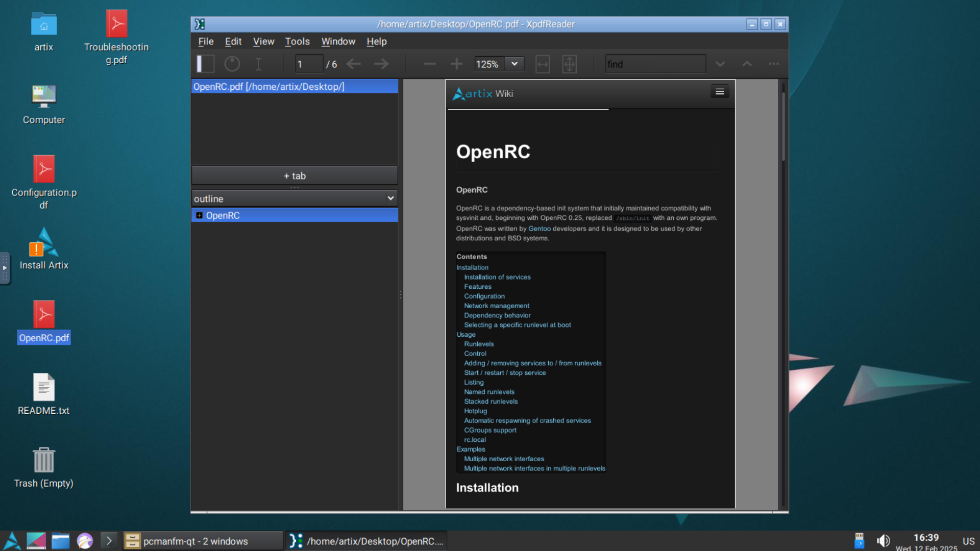Go to previous page arrow

click(354, 64)
